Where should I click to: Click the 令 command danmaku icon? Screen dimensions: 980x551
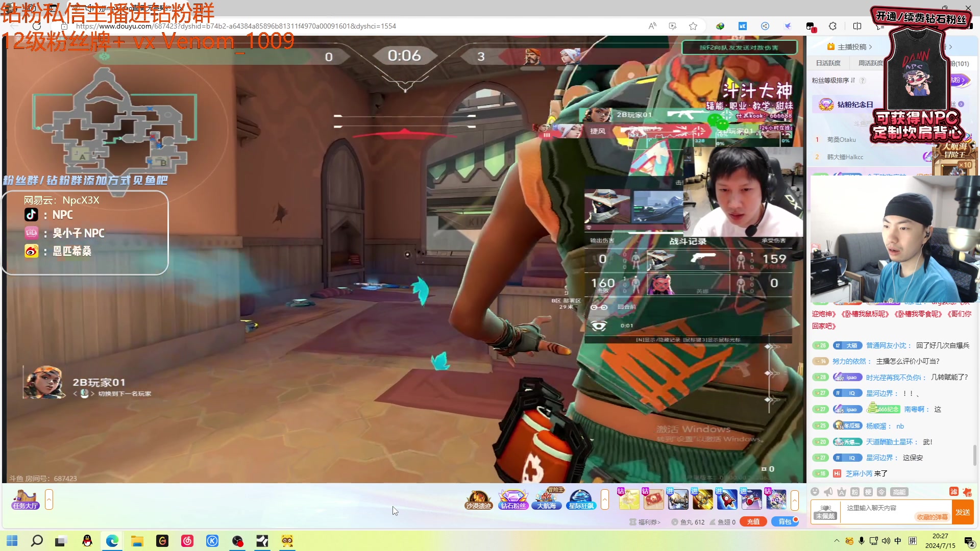pyautogui.click(x=881, y=492)
